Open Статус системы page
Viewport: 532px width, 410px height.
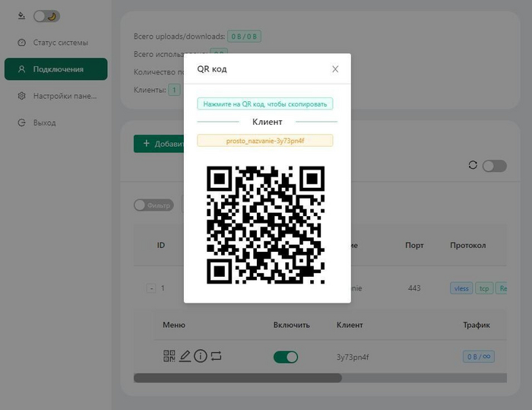coord(56,43)
